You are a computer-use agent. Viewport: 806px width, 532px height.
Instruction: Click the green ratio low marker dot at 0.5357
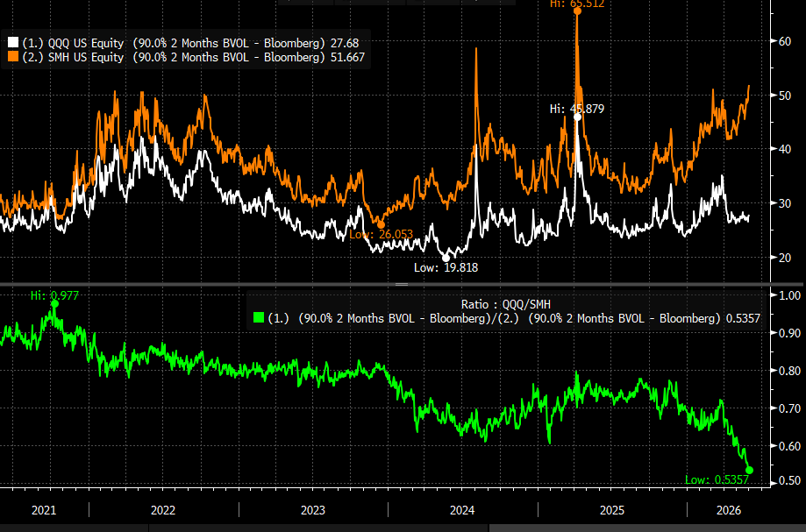click(750, 470)
